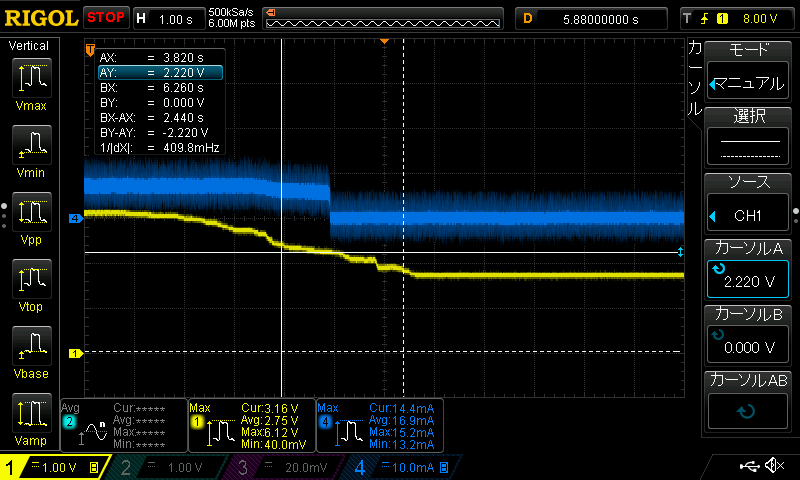Toggle channel 1 at 1.00 V
This screenshot has width=800, height=480.
click(52, 467)
